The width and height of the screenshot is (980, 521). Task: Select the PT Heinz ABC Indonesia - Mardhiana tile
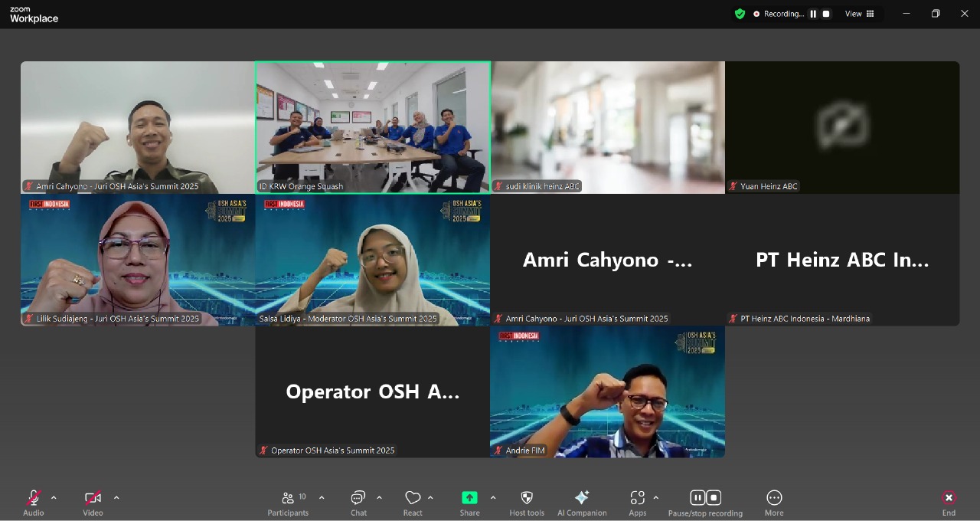(842, 260)
